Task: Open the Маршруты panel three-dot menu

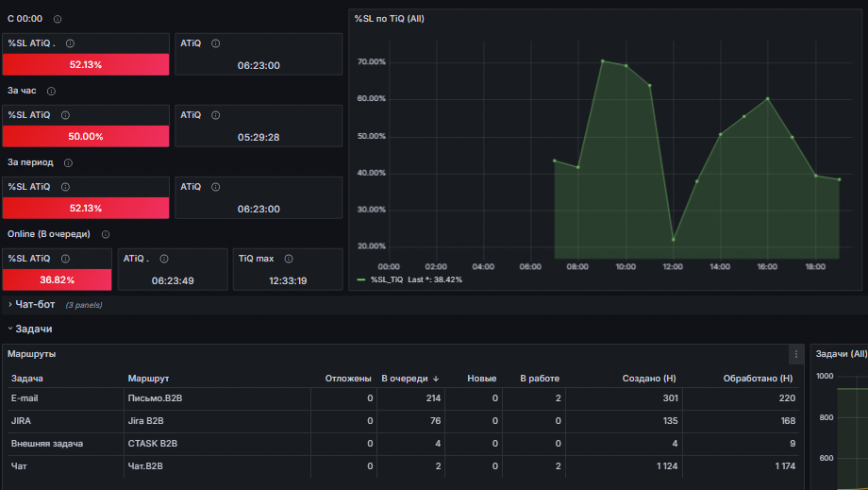Action: (796, 354)
